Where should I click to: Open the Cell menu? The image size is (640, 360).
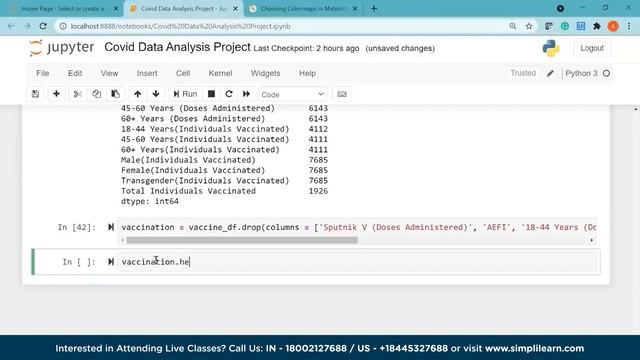click(183, 73)
